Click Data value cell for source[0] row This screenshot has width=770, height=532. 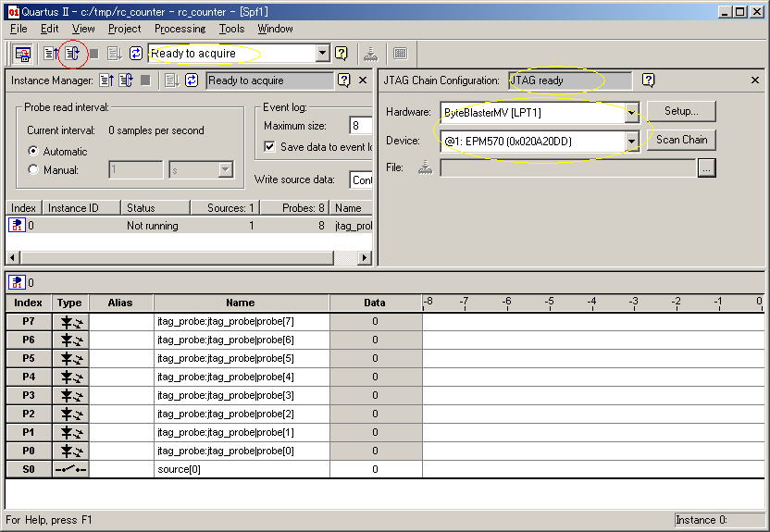[x=375, y=470]
